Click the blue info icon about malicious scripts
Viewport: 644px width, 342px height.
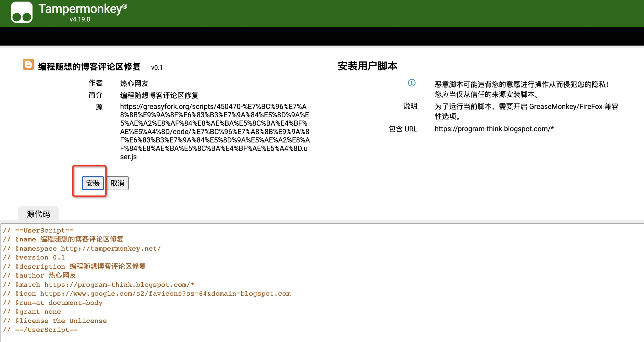coord(412,83)
